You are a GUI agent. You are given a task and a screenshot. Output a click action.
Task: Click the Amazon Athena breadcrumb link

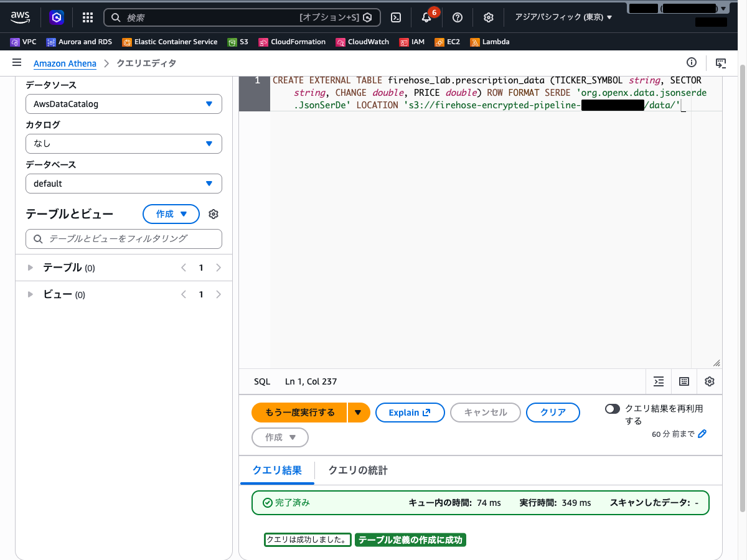[x=65, y=63]
